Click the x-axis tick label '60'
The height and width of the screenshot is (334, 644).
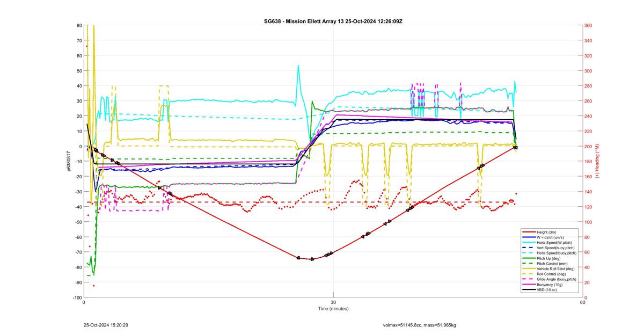point(582,302)
